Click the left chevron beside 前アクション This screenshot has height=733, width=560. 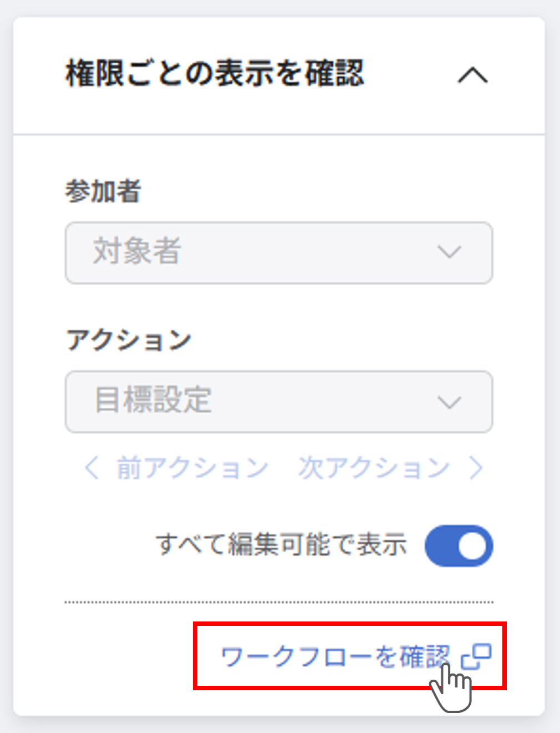click(91, 468)
